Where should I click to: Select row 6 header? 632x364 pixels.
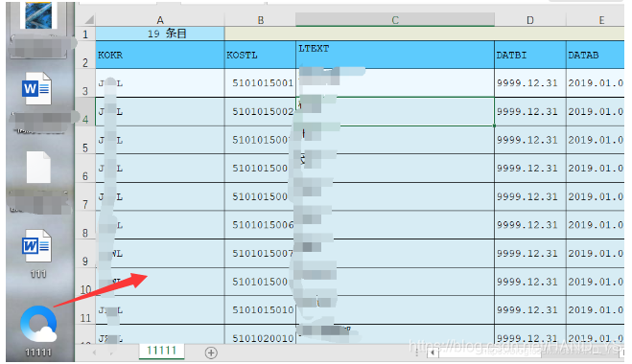click(x=85, y=169)
